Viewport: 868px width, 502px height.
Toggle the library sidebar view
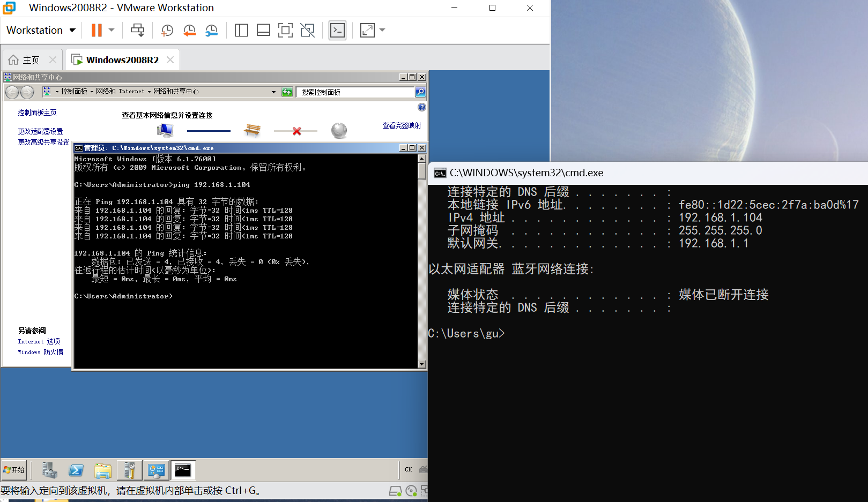click(x=241, y=30)
